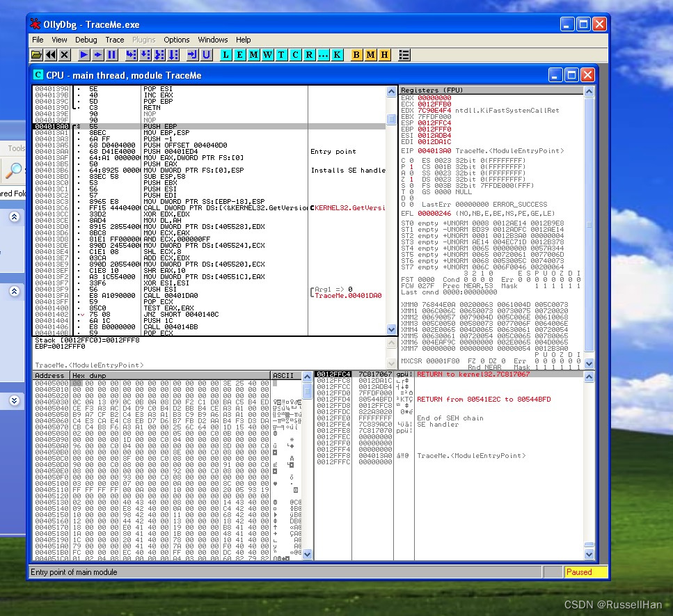
Task: Show executable modules with E button
Action: point(239,55)
